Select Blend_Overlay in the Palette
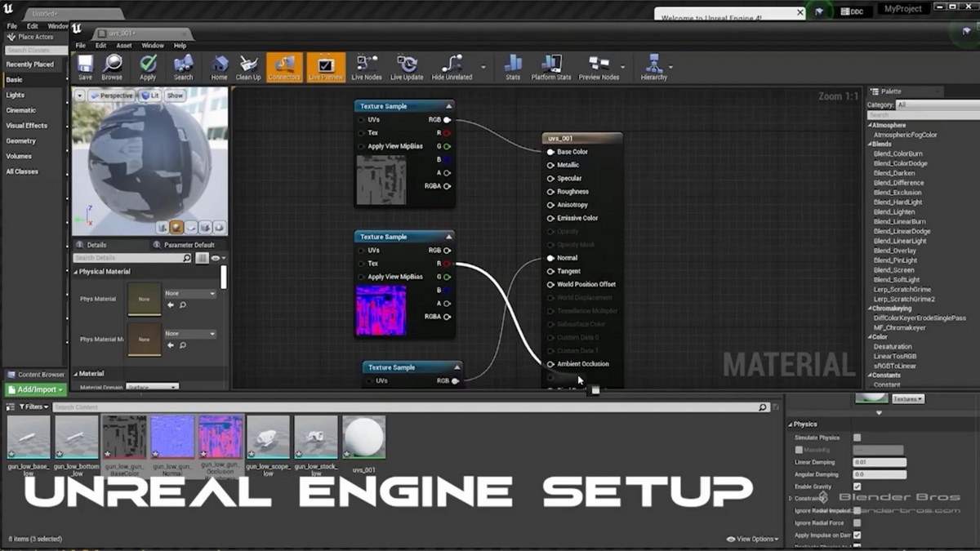The image size is (980, 551). pyautogui.click(x=895, y=251)
